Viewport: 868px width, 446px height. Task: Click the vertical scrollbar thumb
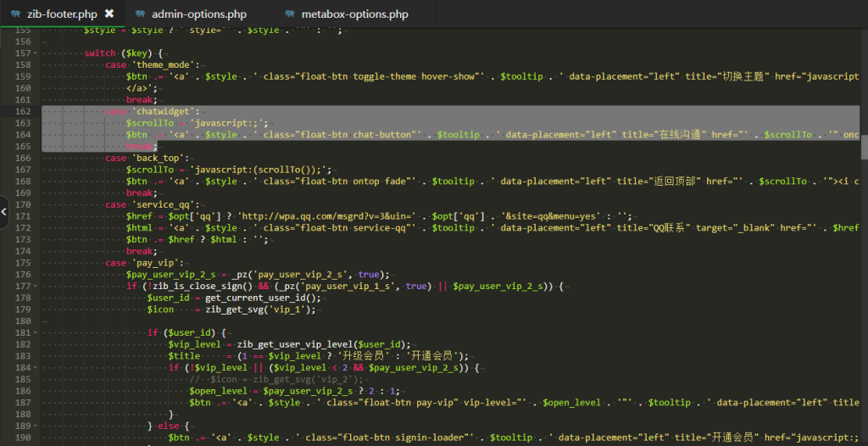pos(863,148)
